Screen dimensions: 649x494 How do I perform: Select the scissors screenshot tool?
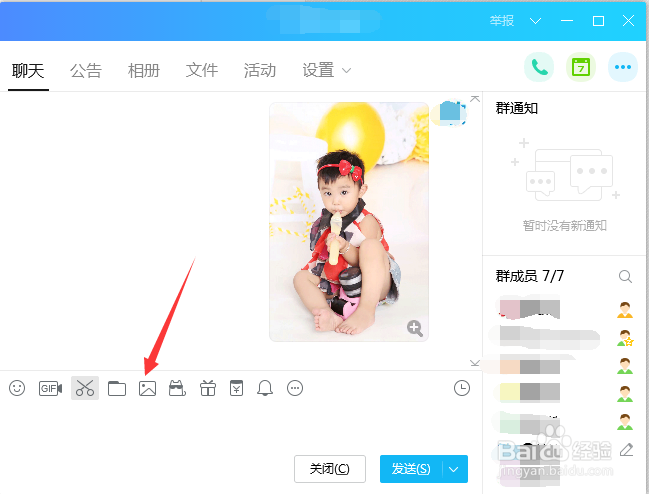click(x=85, y=388)
